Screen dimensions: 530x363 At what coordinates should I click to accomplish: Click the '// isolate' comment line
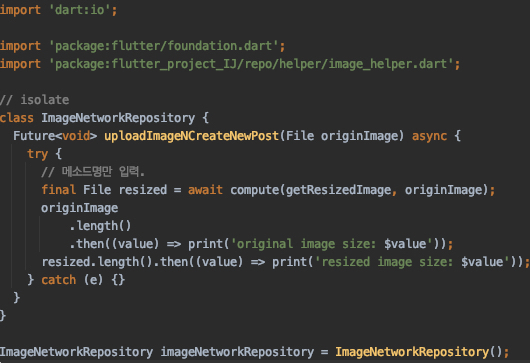[34, 100]
